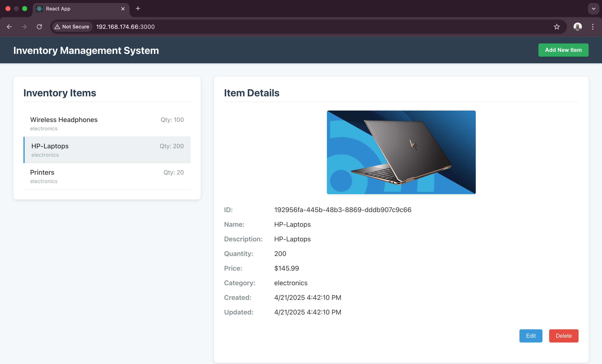Select Wireless Headphones in the inventory list
This screenshot has height=364, width=602.
pyautogui.click(x=107, y=124)
